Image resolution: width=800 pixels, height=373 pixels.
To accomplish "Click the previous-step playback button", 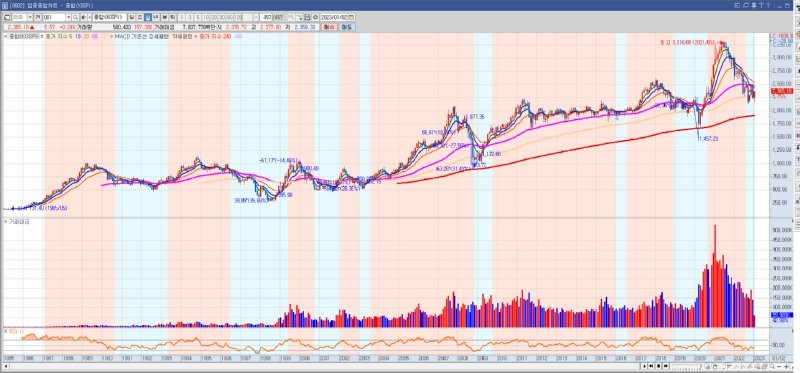I will click(651, 366).
